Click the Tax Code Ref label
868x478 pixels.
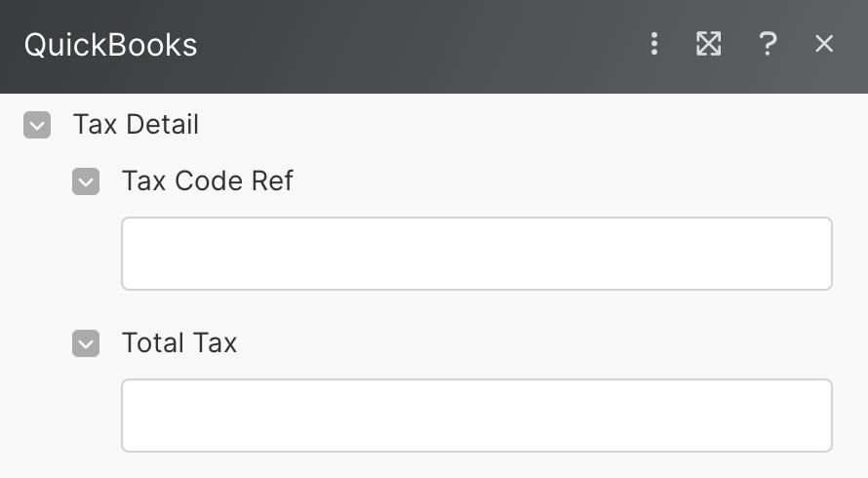tap(207, 181)
